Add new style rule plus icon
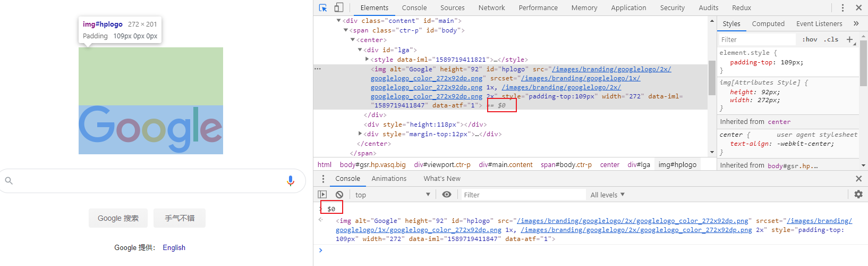The width and height of the screenshot is (868, 266). click(849, 39)
